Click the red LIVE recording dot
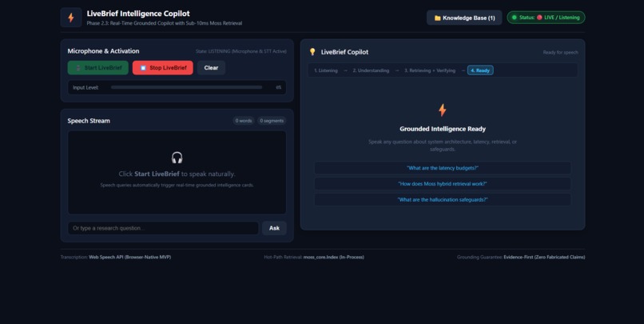This screenshot has width=644, height=324. (x=539, y=18)
